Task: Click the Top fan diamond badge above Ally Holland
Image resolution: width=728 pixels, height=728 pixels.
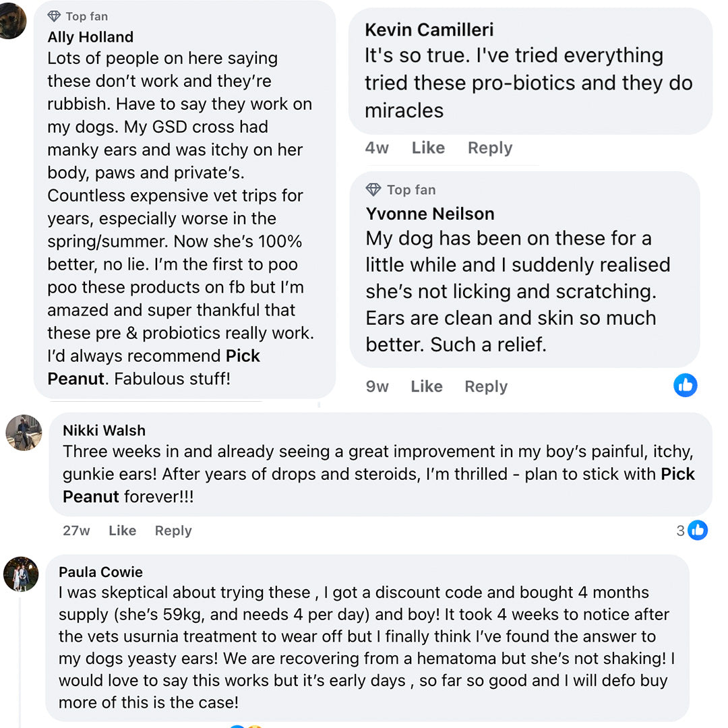Action: click(55, 16)
